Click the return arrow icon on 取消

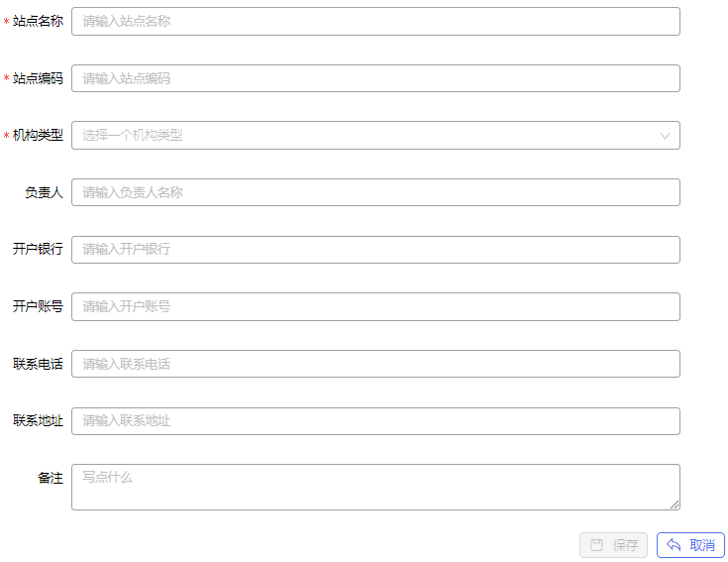674,544
